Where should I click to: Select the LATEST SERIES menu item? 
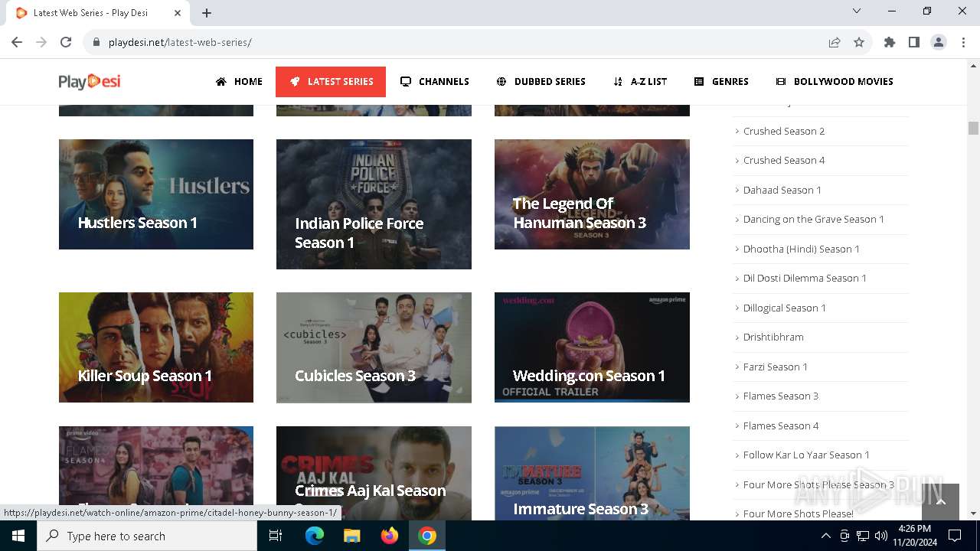331,81
